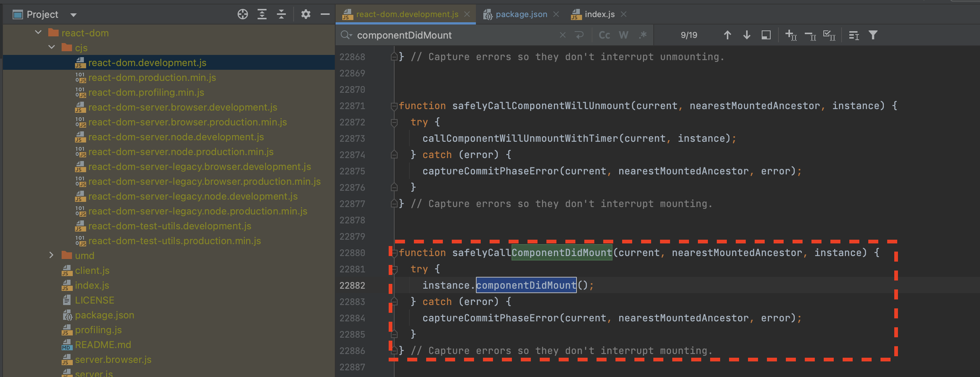Click captureCommitPhaseError call on line 22884
The width and height of the screenshot is (980, 377).
(490, 318)
